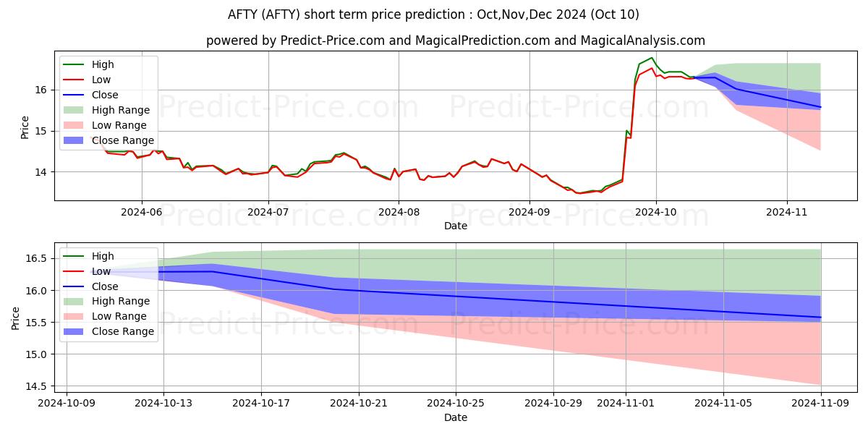The width and height of the screenshot is (868, 434).
Task: Select High Range legend entry in top chart
Action: [x=107, y=111]
